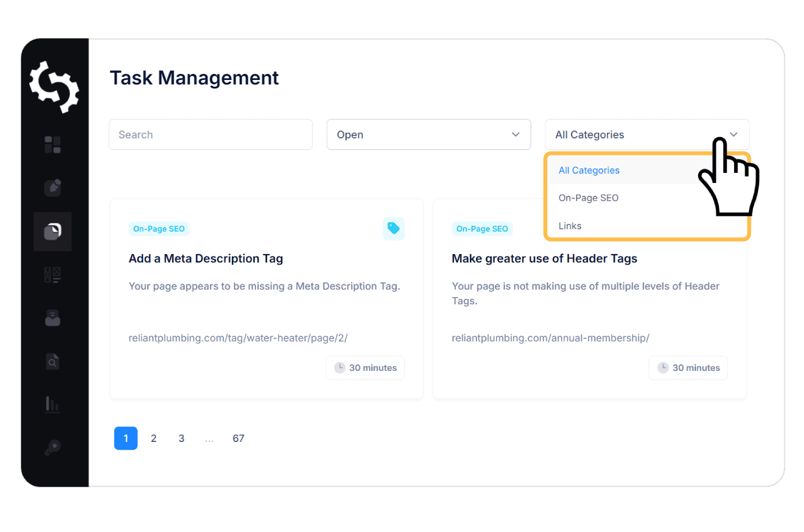Open the Add a Meta Description Tag task
The image size is (804, 532).
(206, 258)
